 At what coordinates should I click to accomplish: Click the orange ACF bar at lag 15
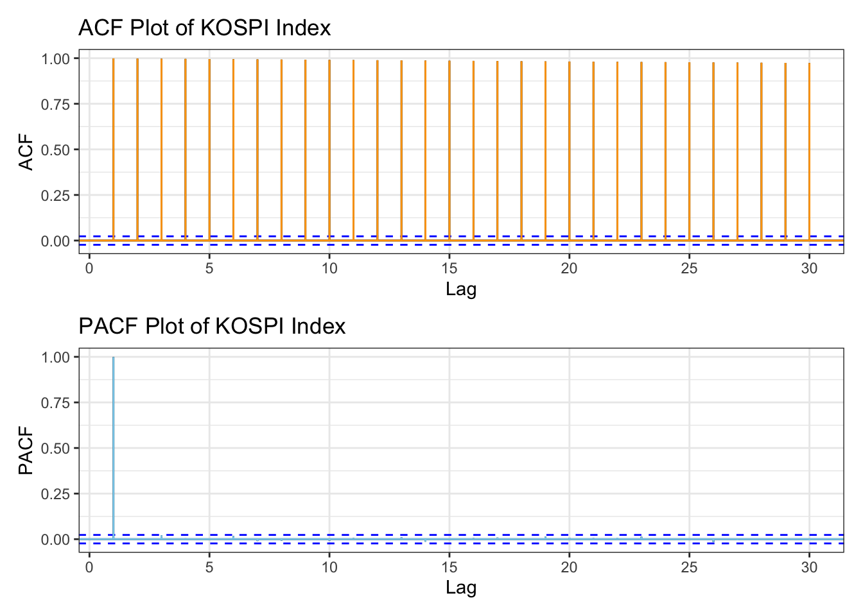449,150
